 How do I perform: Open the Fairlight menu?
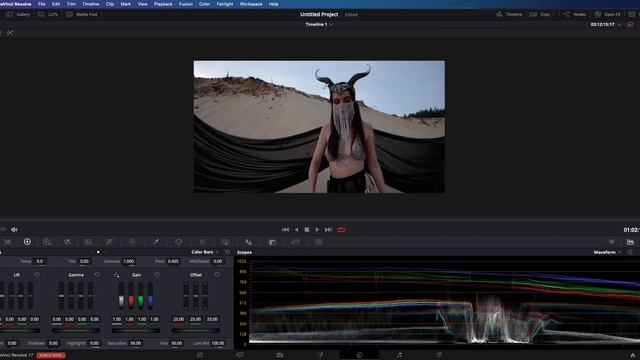[x=224, y=4]
